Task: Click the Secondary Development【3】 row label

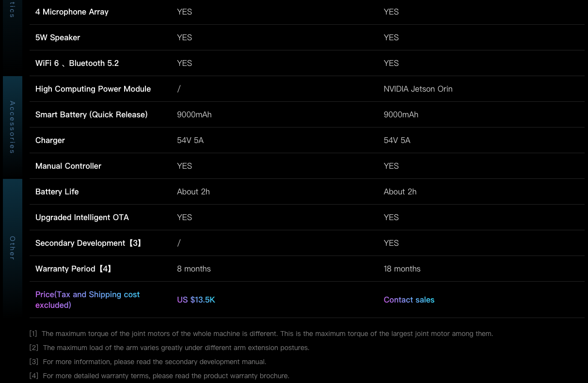Action: click(x=89, y=243)
